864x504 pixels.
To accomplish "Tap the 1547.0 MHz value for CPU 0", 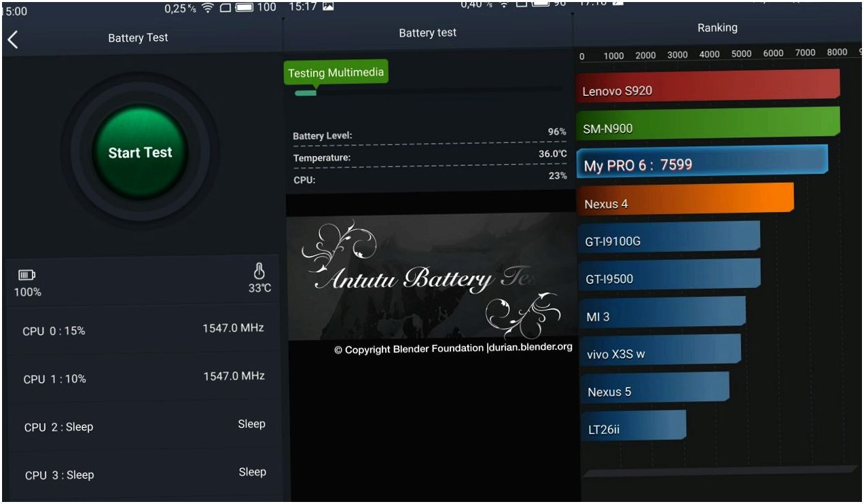I will 233,328.
